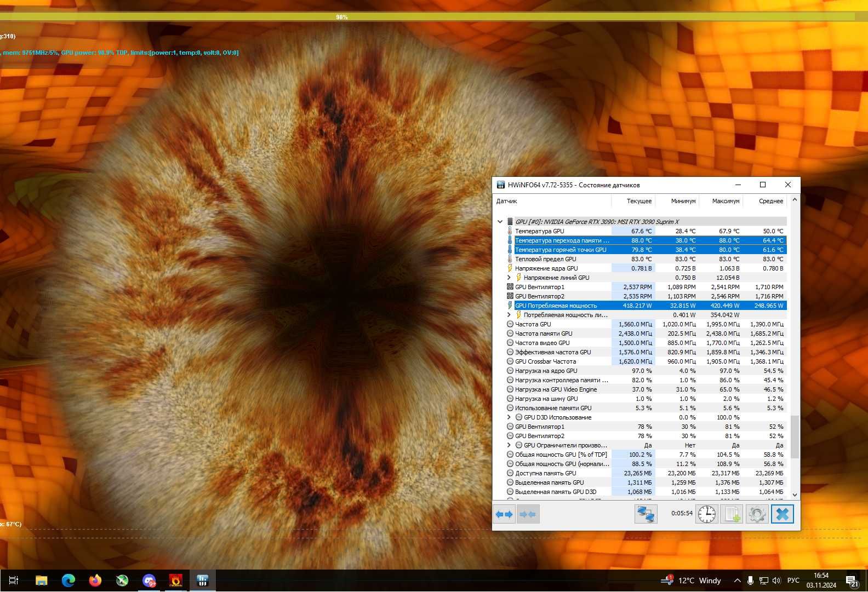Image resolution: width=868 pixels, height=592 pixels.
Task: Maximize the HWiNFO64 sensor window
Action: coord(762,185)
